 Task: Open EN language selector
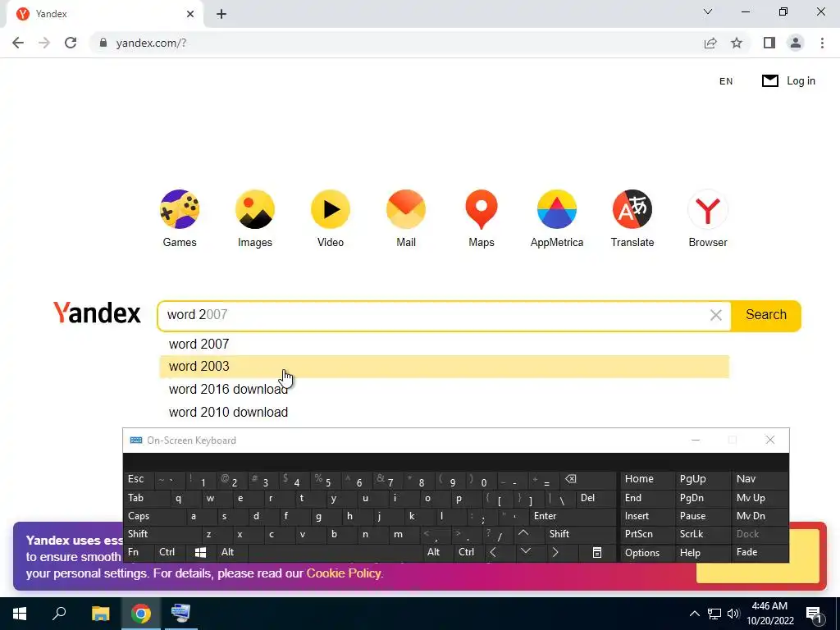726,81
